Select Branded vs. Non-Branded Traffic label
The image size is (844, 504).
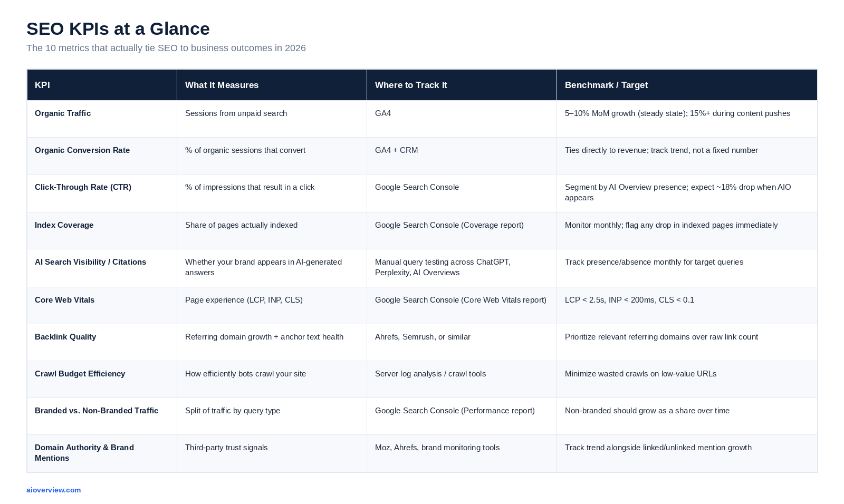(x=97, y=411)
